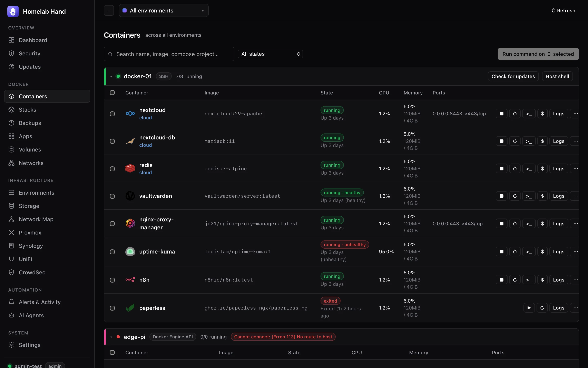Image resolution: width=588 pixels, height=368 pixels.
Task: Navigate to Network Map
Action: [x=47, y=219]
